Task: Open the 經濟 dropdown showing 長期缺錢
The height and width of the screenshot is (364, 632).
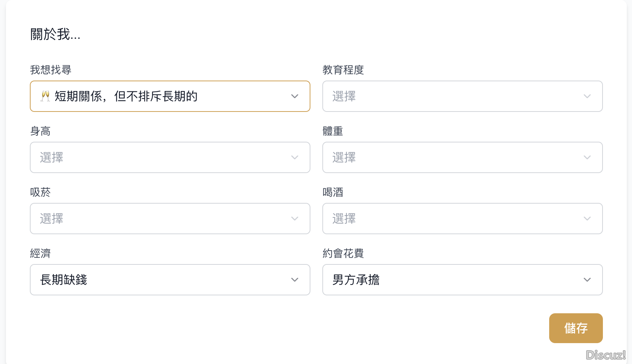Action: [x=170, y=280]
